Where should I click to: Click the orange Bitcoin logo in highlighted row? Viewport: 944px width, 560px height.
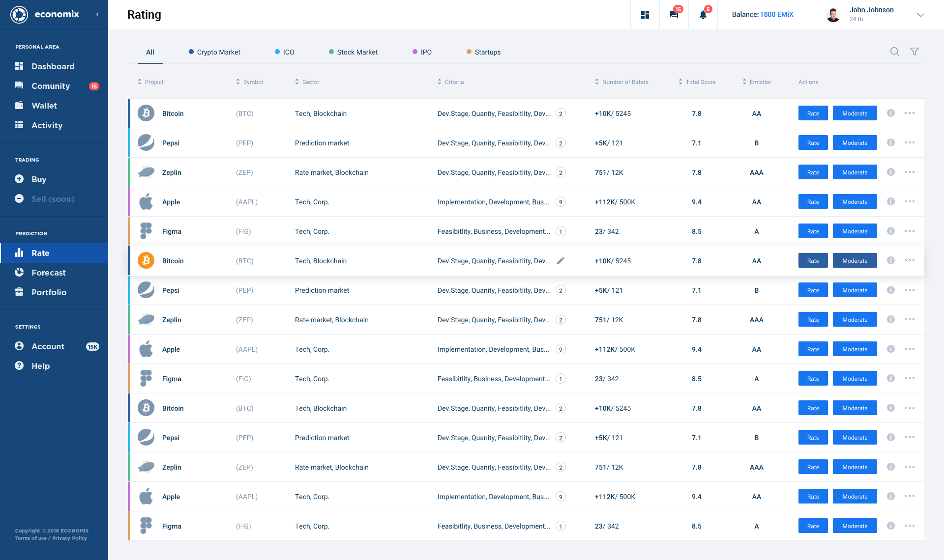pyautogui.click(x=146, y=260)
